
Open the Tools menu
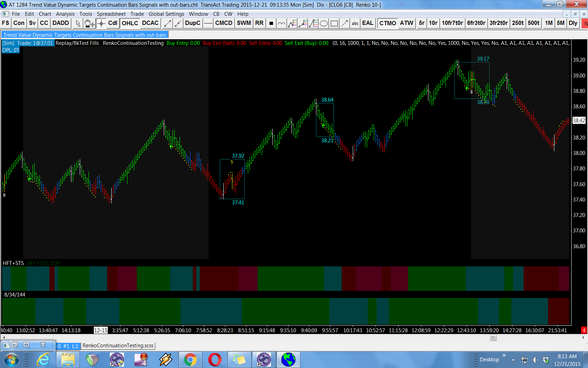[86, 14]
